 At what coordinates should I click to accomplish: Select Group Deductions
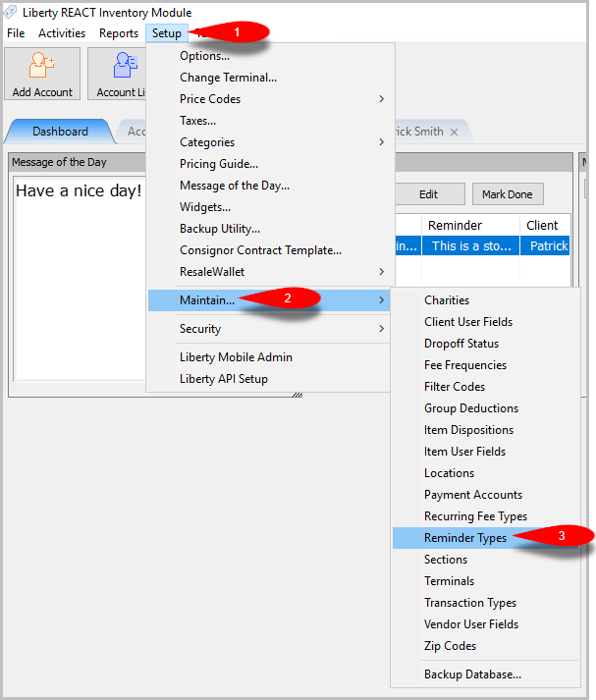[471, 408]
